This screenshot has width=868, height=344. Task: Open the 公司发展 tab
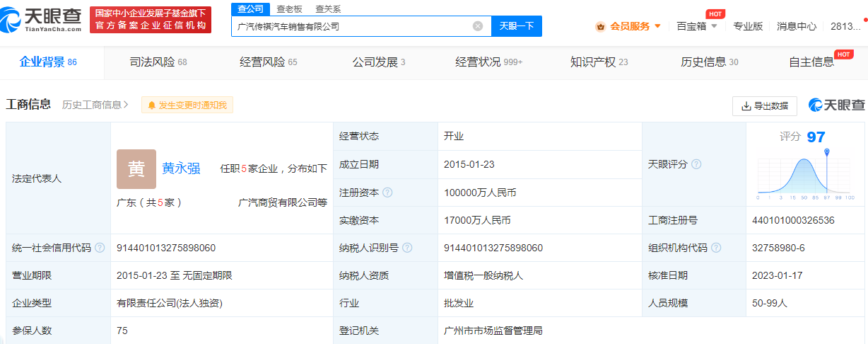[379, 62]
